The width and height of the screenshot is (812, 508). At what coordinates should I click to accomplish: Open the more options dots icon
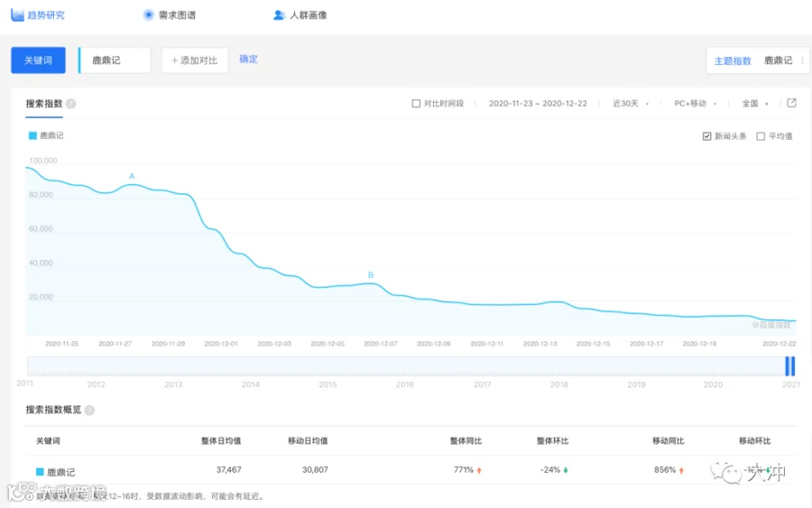click(802, 60)
